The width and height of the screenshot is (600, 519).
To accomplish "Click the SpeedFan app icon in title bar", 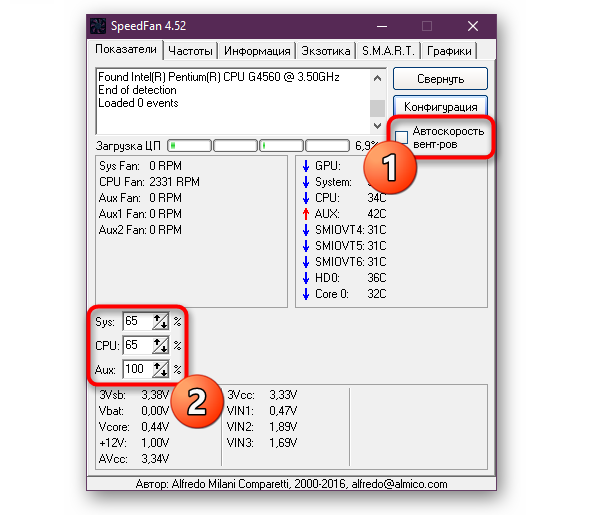I will pyautogui.click(x=99, y=25).
